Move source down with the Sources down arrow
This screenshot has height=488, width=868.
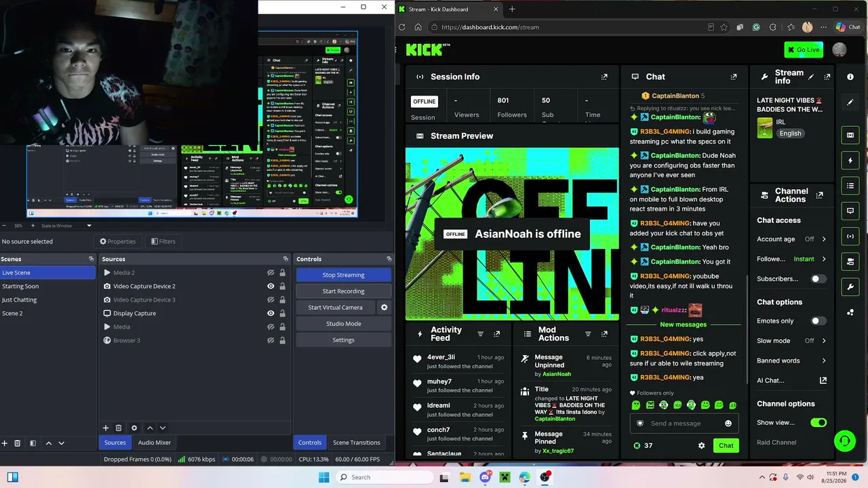coord(163,428)
